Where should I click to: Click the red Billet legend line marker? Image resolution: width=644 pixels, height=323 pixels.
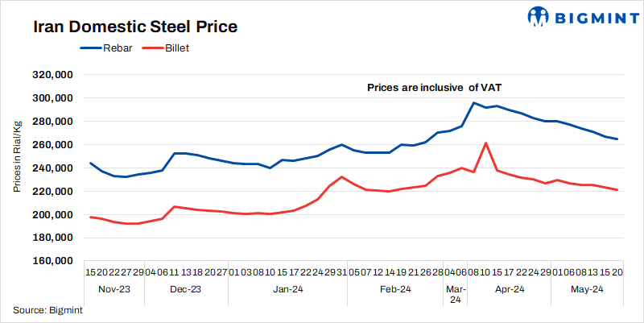pyautogui.click(x=151, y=48)
